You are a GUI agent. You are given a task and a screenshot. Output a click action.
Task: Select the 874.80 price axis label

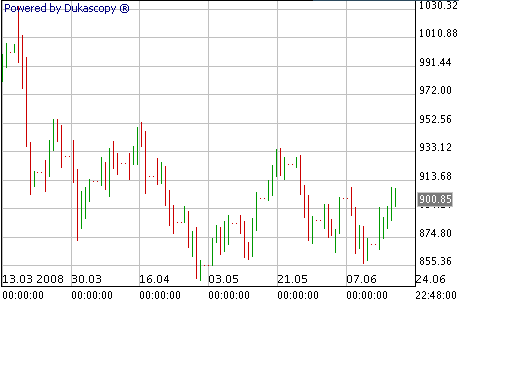tap(435, 233)
